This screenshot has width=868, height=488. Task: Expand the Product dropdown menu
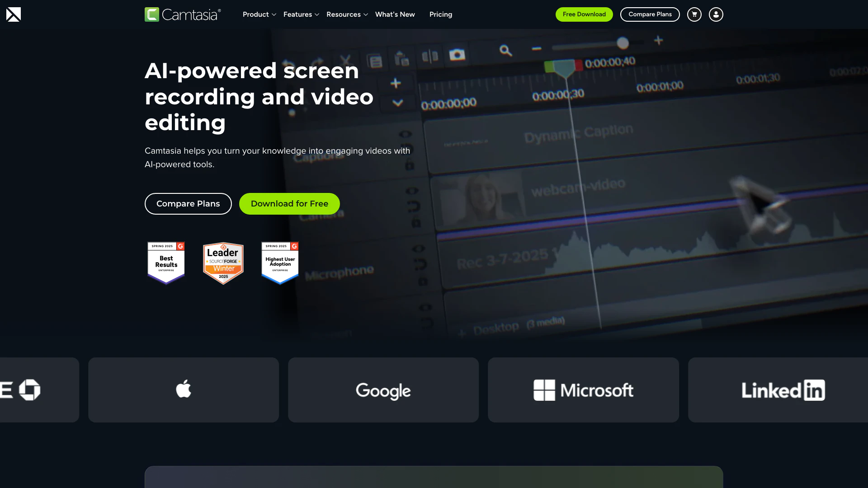pos(259,14)
